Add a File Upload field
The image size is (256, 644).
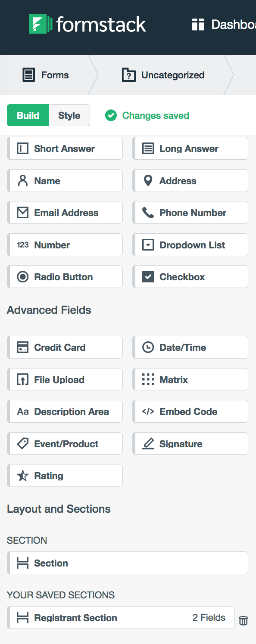point(65,380)
